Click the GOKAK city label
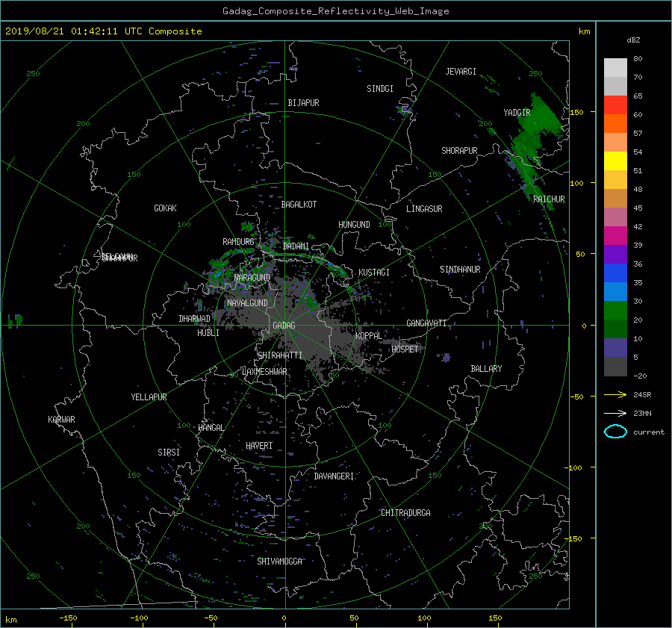This screenshot has height=628, width=672. pyautogui.click(x=165, y=208)
